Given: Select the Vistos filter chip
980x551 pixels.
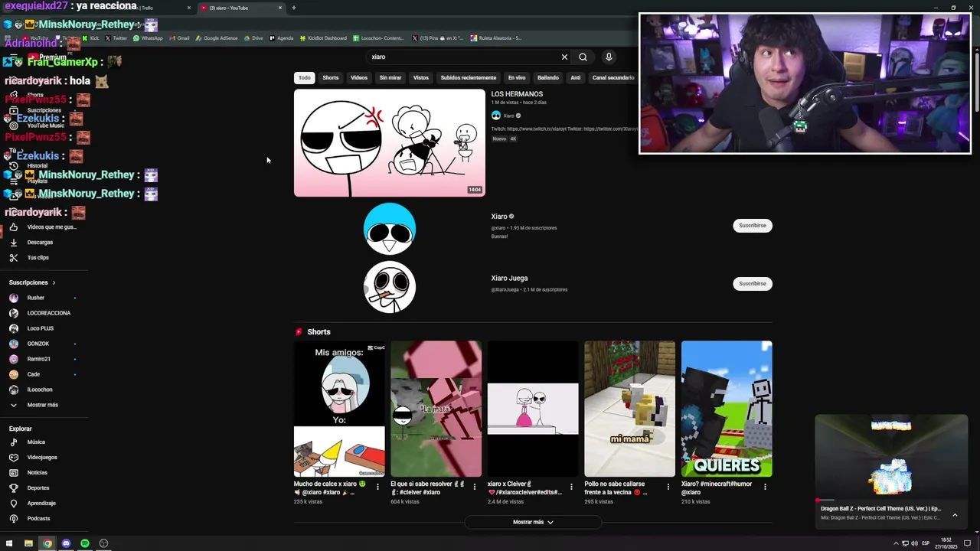Looking at the screenshot, I should point(421,77).
